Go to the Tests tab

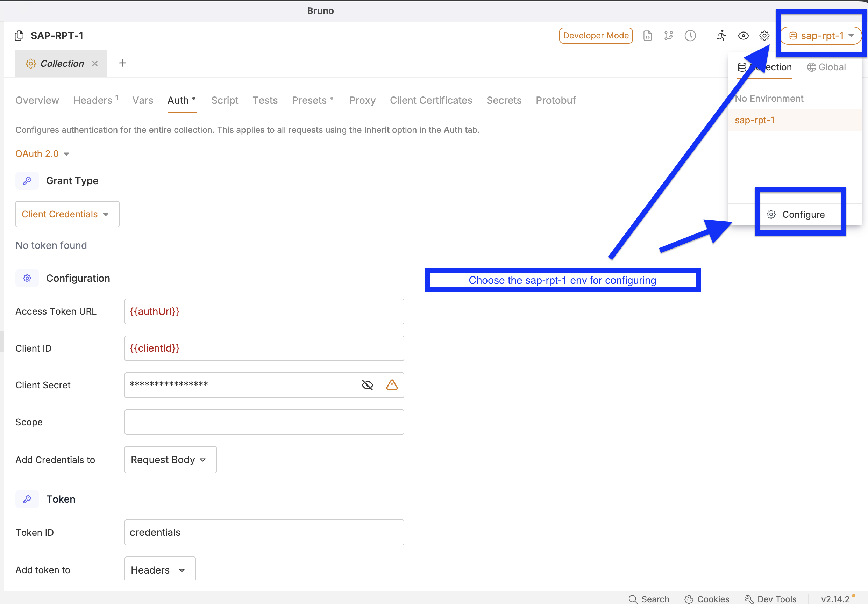[x=265, y=100]
